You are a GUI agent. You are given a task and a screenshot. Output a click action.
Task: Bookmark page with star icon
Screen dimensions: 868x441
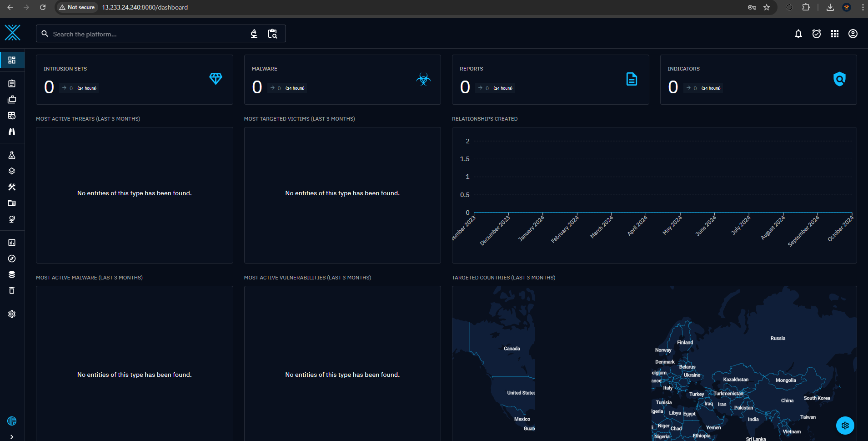tap(767, 7)
